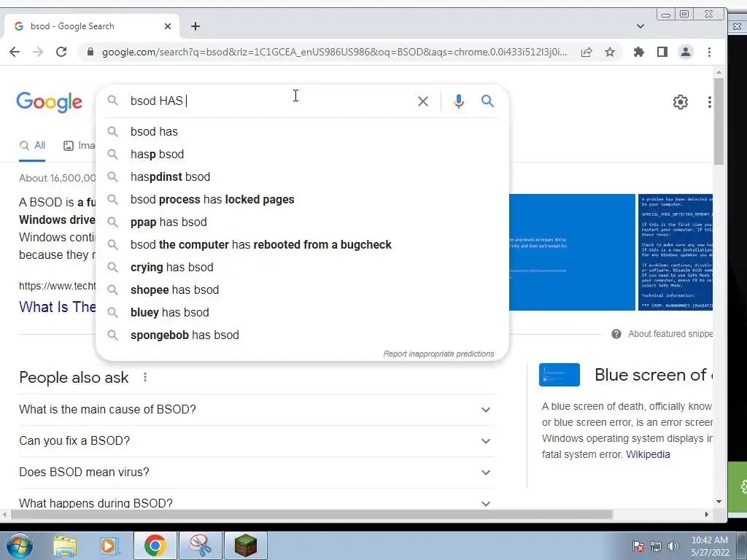747x560 pixels.
Task: Select suggestion "bsod has"
Action: click(x=303, y=131)
